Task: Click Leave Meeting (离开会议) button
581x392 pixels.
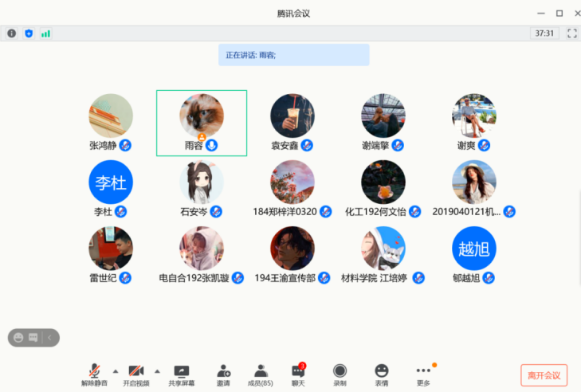Action: pyautogui.click(x=544, y=374)
